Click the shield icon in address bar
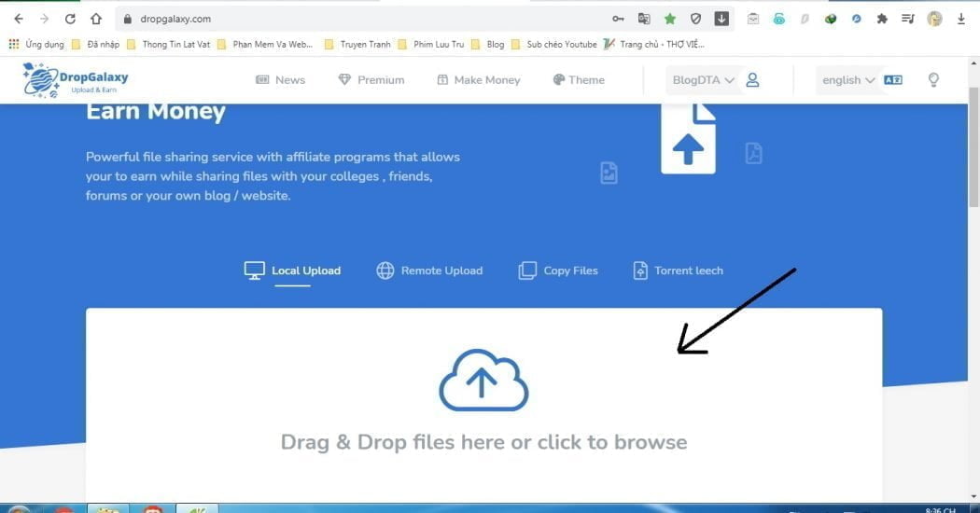The width and height of the screenshot is (980, 513). (695, 19)
